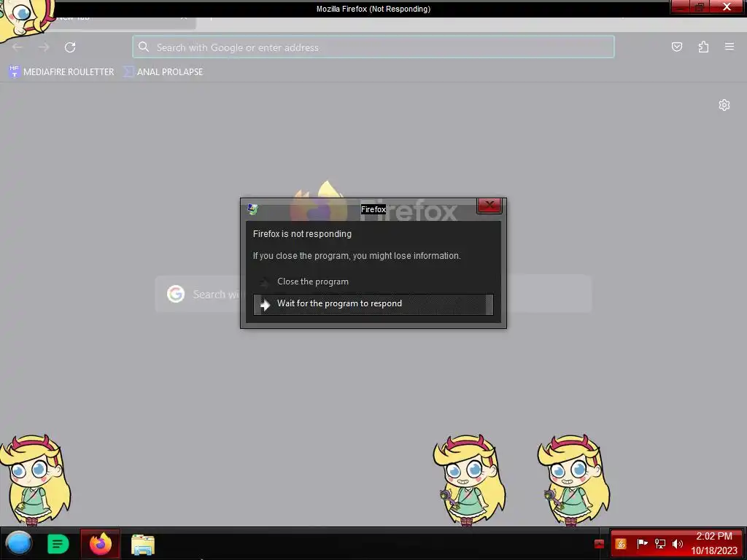Image resolution: width=747 pixels, height=560 pixels.
Task: Open Action Center flag tray icon
Action: (x=642, y=543)
